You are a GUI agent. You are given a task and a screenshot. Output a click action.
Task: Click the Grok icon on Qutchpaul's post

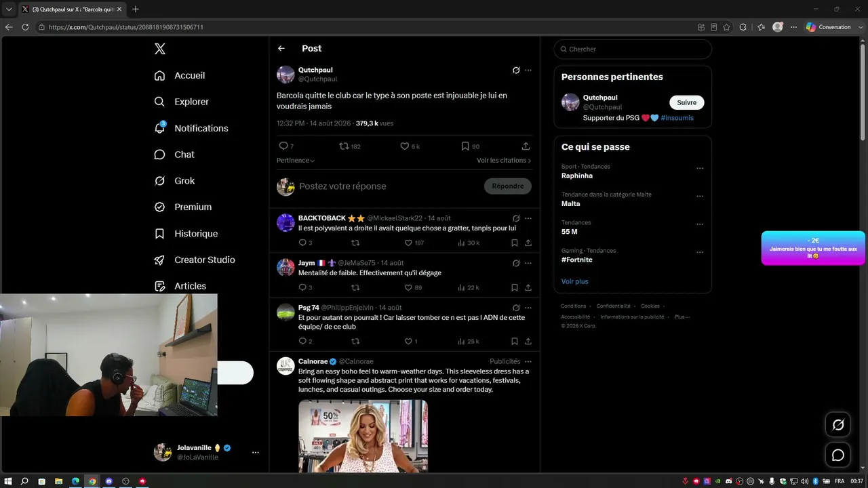click(516, 70)
